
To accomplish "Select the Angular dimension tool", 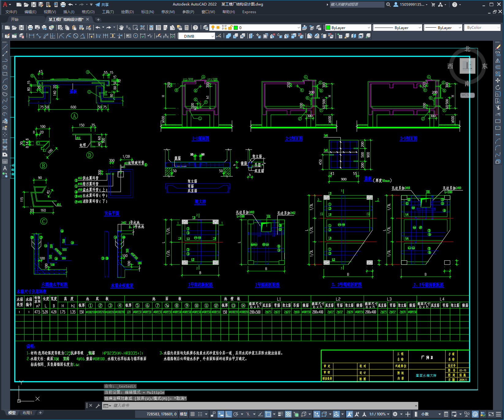I will 82,36.
